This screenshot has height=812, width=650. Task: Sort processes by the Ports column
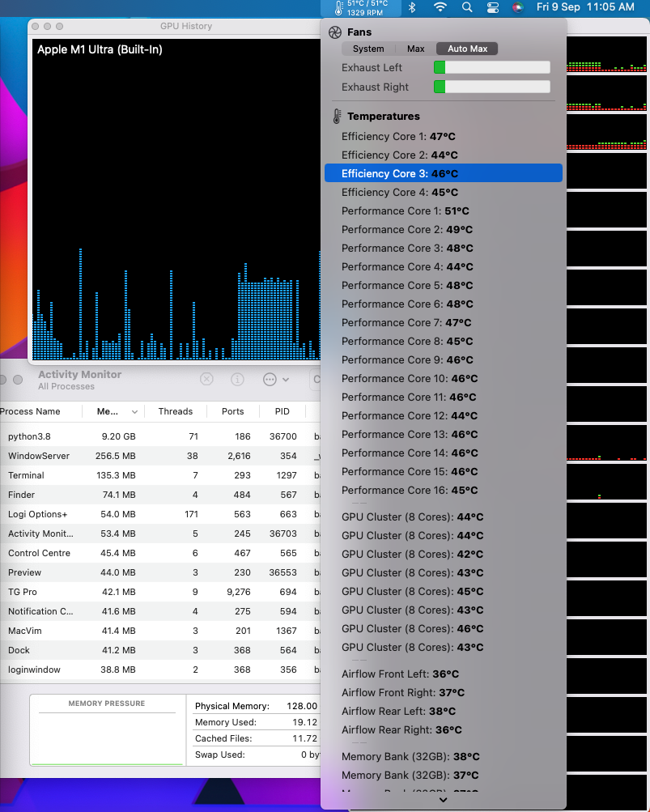tap(232, 412)
